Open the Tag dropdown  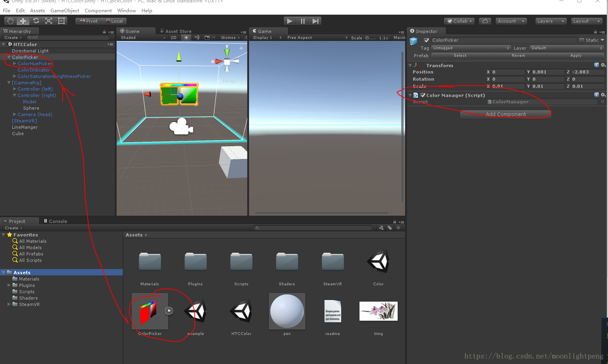471,48
